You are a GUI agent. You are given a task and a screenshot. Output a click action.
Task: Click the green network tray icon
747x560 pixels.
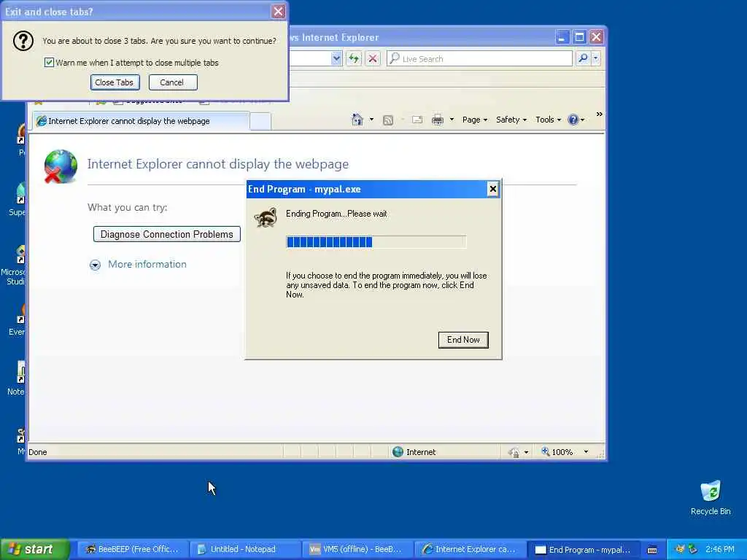tap(693, 549)
